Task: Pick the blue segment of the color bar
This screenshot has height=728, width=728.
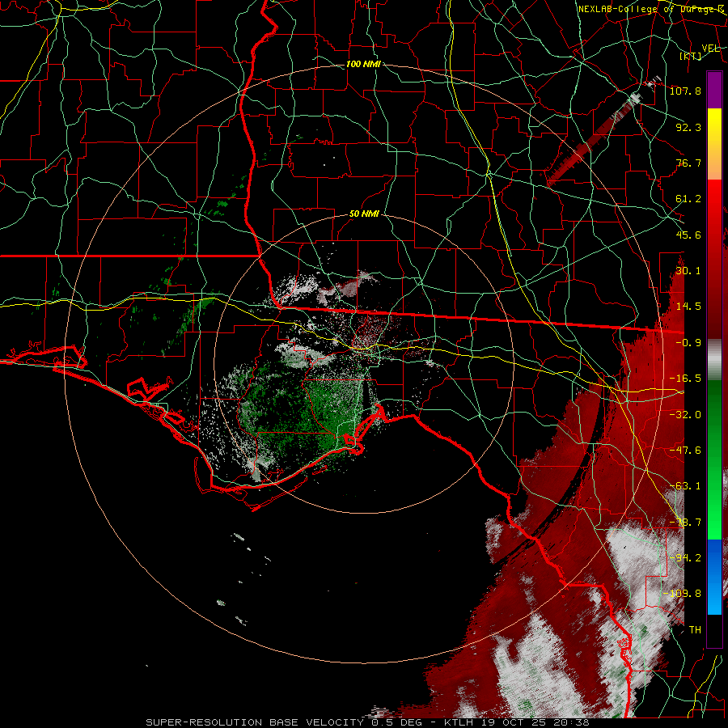Action: pyautogui.click(x=714, y=577)
